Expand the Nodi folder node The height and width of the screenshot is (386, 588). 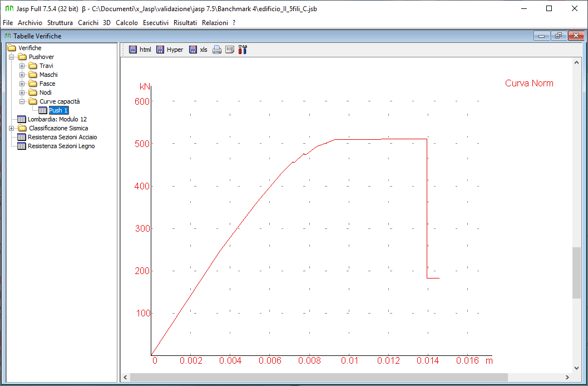pyautogui.click(x=22, y=93)
